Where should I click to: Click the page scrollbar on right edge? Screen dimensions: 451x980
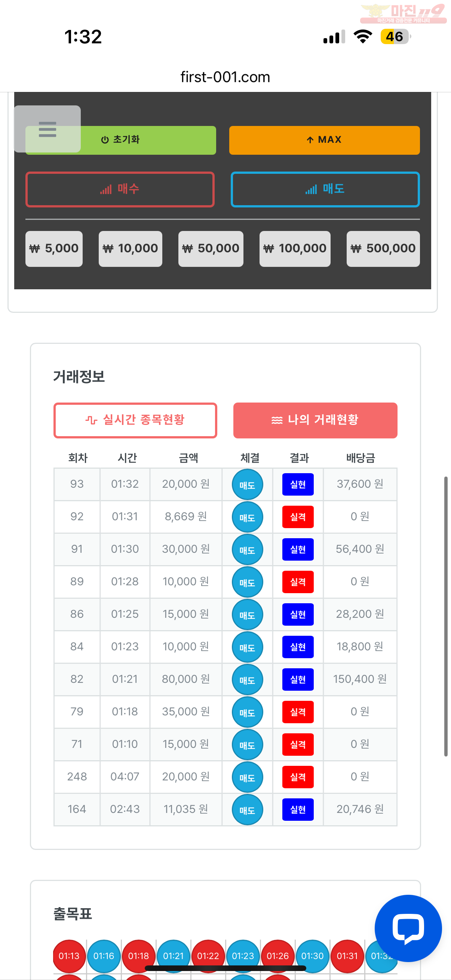point(446,616)
